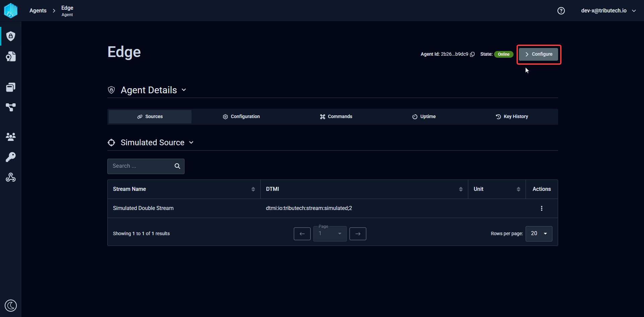Switch to the Uptime tab

click(x=424, y=117)
